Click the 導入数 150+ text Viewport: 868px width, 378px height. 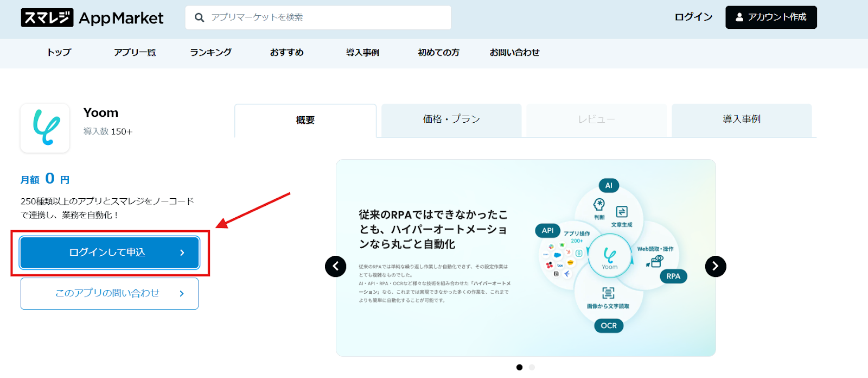(x=108, y=131)
